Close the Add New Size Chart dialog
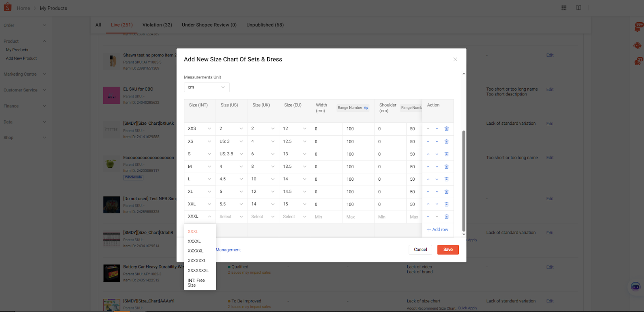The height and width of the screenshot is (312, 644). [x=455, y=59]
